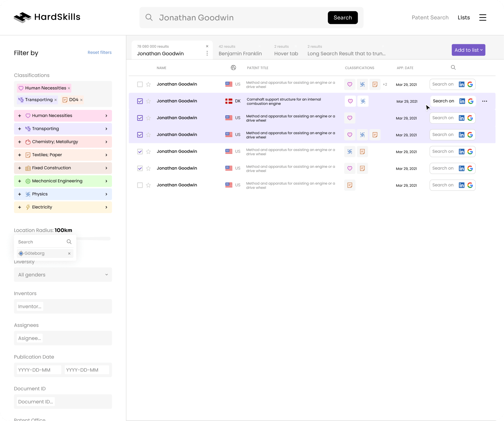Switch to the Benjamin Franklin tab

tap(240, 53)
